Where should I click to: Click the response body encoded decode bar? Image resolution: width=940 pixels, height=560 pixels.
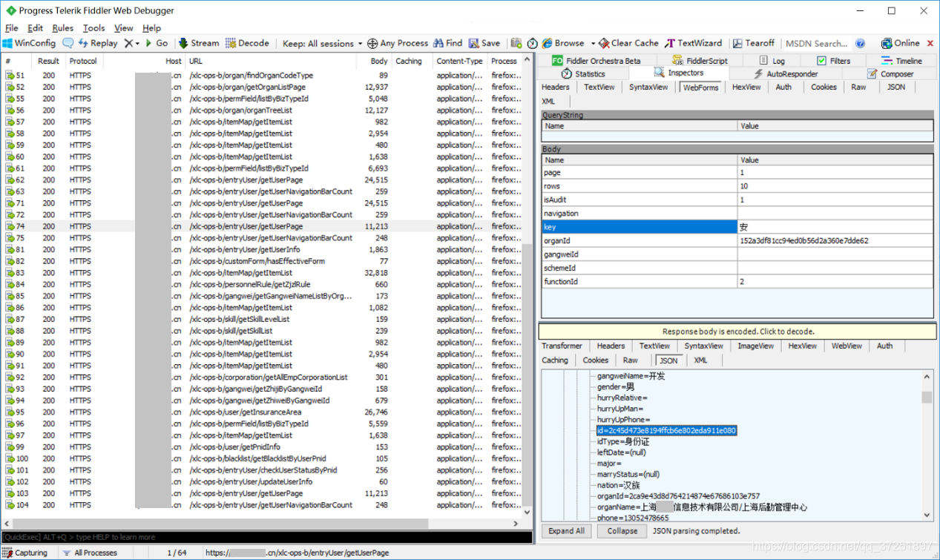click(737, 332)
